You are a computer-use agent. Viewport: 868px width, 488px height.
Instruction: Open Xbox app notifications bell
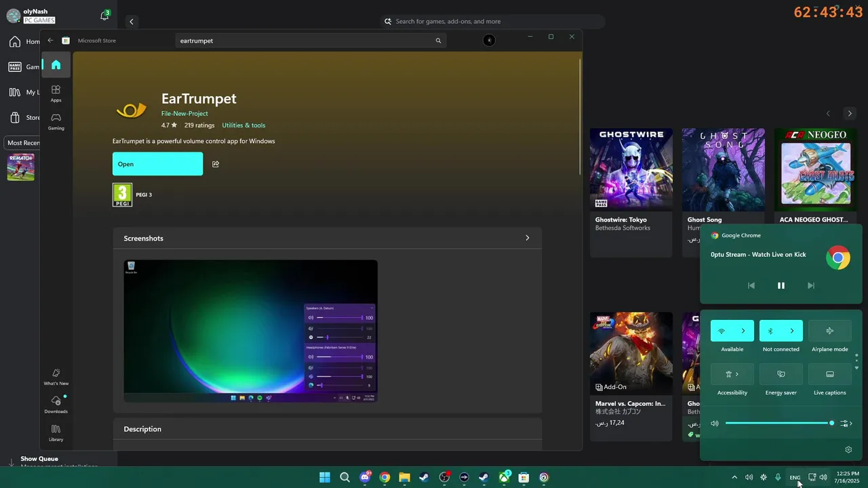104,16
